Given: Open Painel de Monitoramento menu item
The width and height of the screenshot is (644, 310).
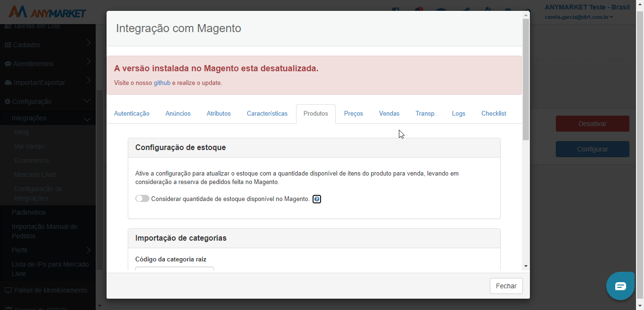Looking at the screenshot, I should (51, 290).
